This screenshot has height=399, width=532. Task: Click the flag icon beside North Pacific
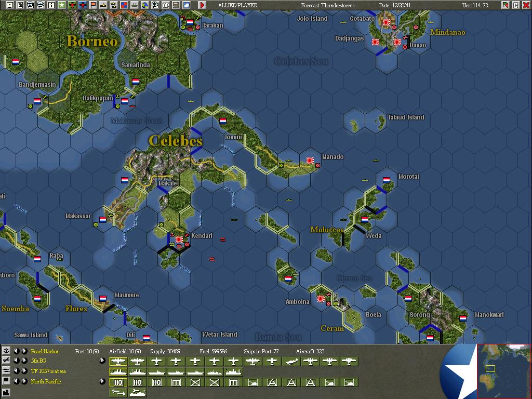pyautogui.click(x=6, y=381)
